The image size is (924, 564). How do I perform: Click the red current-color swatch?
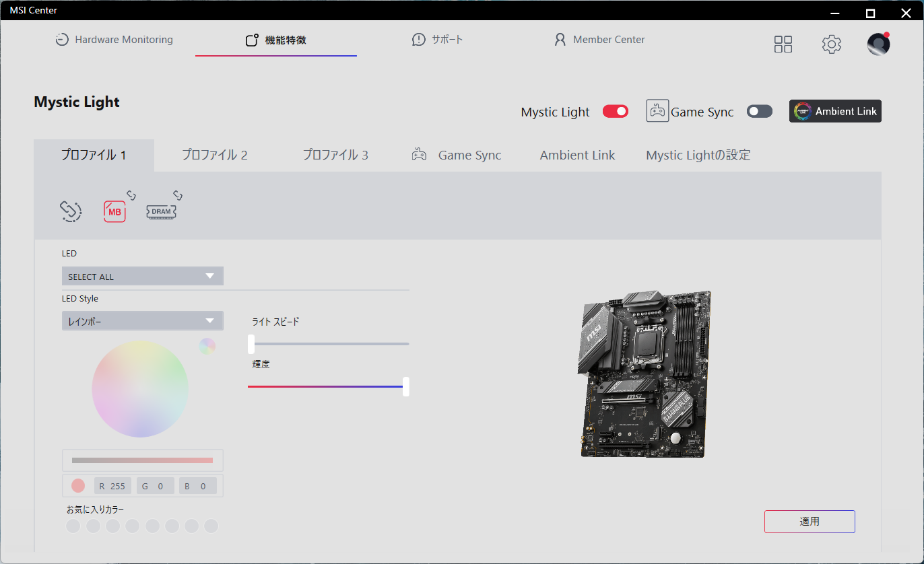pyautogui.click(x=78, y=486)
